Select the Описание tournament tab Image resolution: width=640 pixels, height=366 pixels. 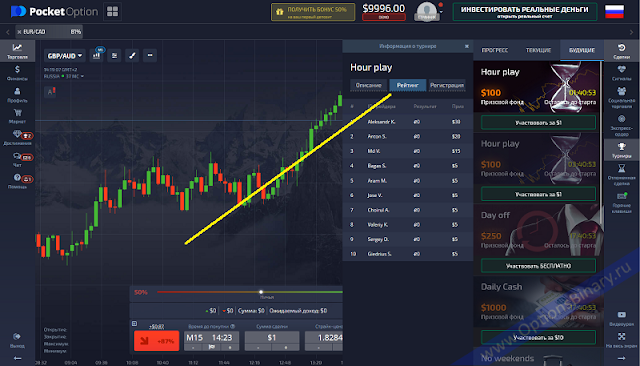368,85
